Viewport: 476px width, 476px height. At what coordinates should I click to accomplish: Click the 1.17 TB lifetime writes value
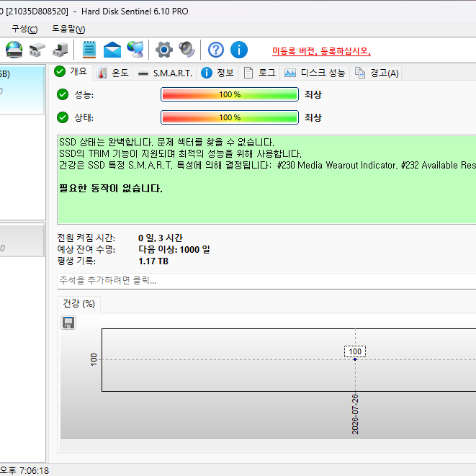[153, 261]
